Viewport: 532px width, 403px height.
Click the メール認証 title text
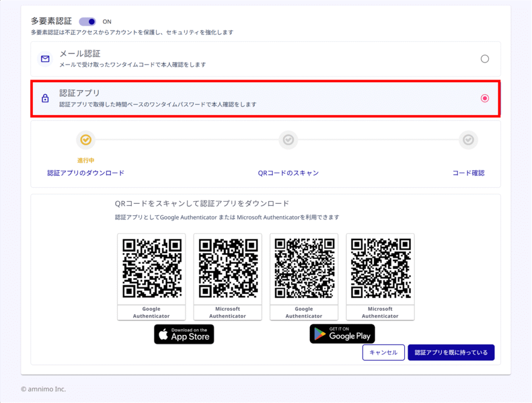click(80, 54)
